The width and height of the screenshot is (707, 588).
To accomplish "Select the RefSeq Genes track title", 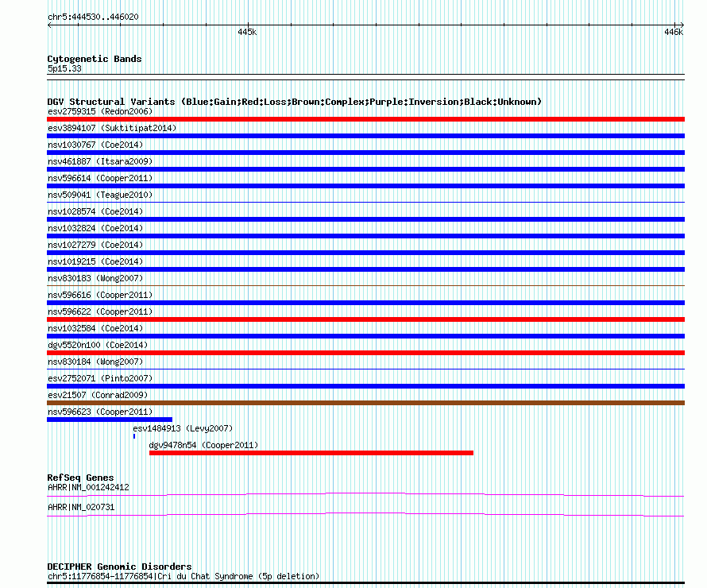I will 80,478.
